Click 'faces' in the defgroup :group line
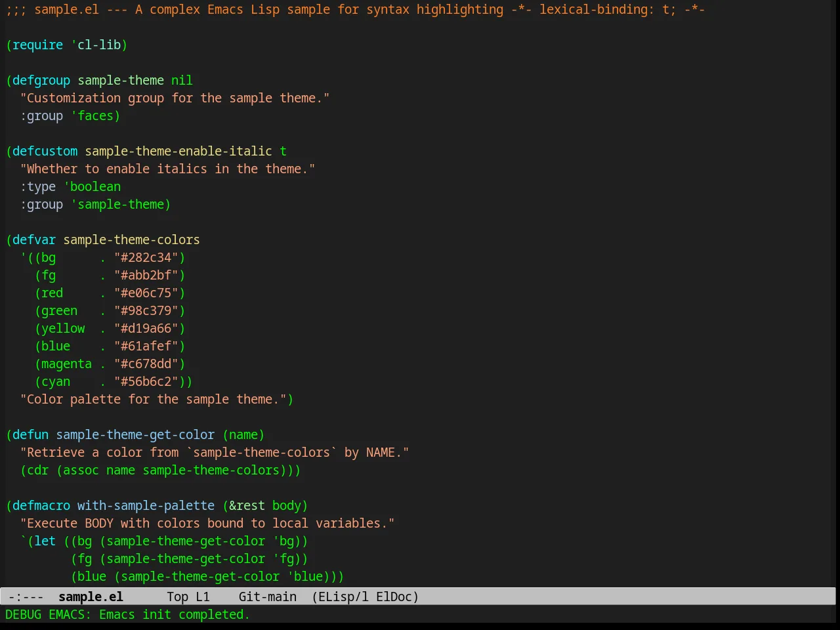 pos(96,115)
